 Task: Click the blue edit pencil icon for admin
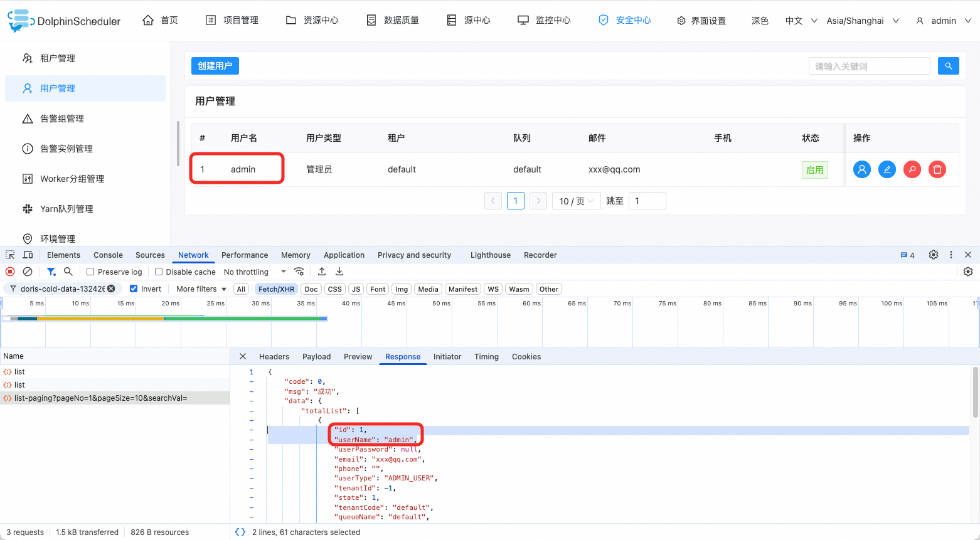pyautogui.click(x=887, y=169)
